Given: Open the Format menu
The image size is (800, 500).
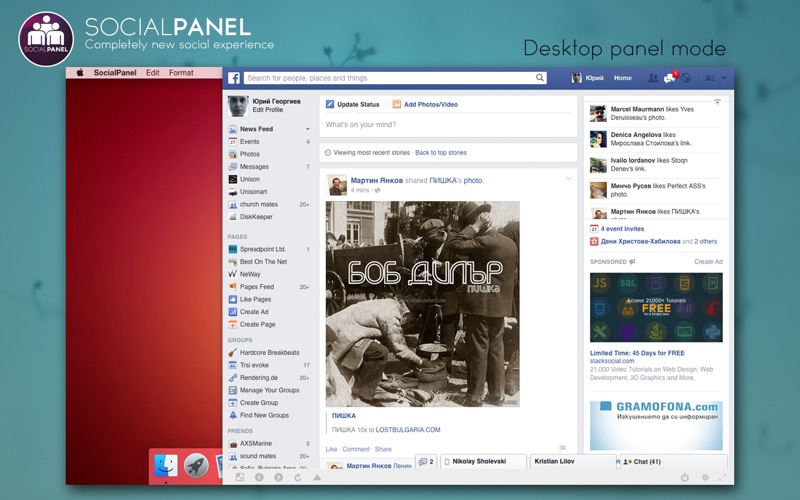Looking at the screenshot, I should coord(181,72).
